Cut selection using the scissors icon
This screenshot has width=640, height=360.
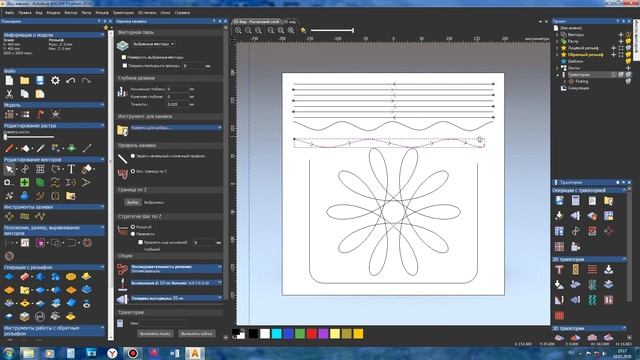click(9, 94)
